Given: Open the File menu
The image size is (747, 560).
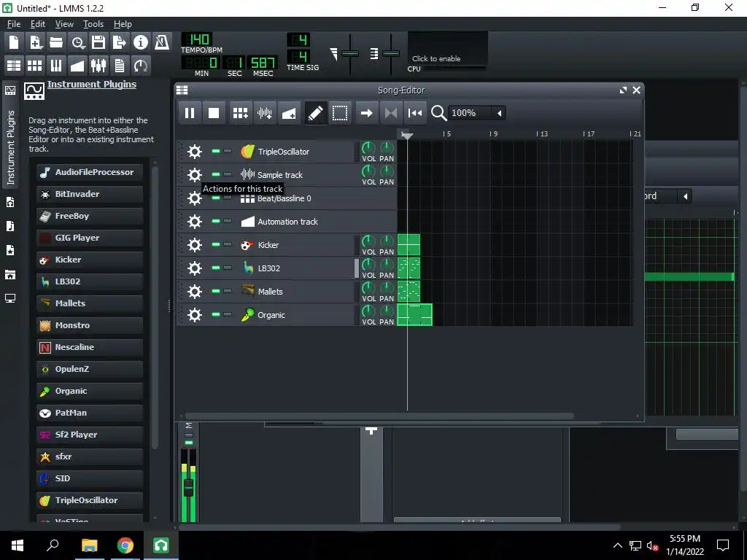Looking at the screenshot, I should (14, 24).
